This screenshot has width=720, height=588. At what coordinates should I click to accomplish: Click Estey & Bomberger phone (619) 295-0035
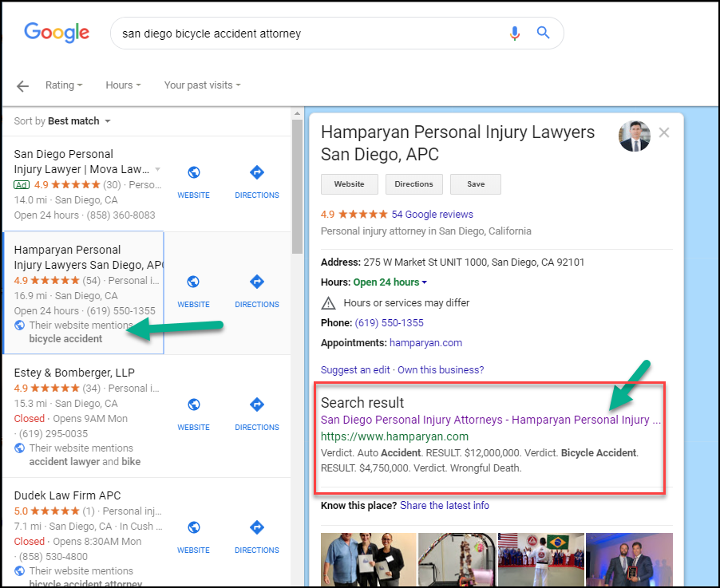coord(53,434)
